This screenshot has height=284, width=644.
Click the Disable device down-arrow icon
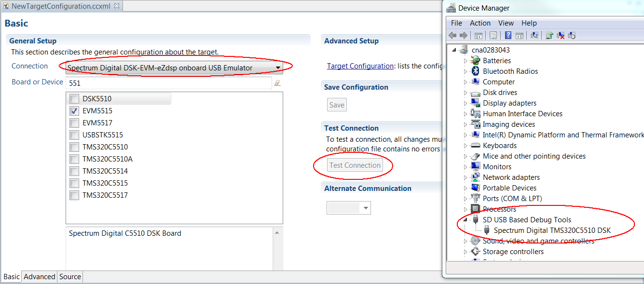tap(572, 35)
